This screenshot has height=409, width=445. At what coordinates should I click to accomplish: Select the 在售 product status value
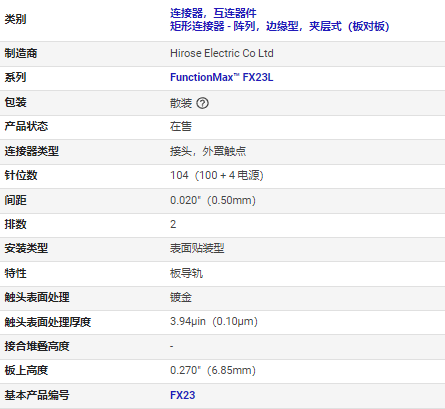click(181, 126)
